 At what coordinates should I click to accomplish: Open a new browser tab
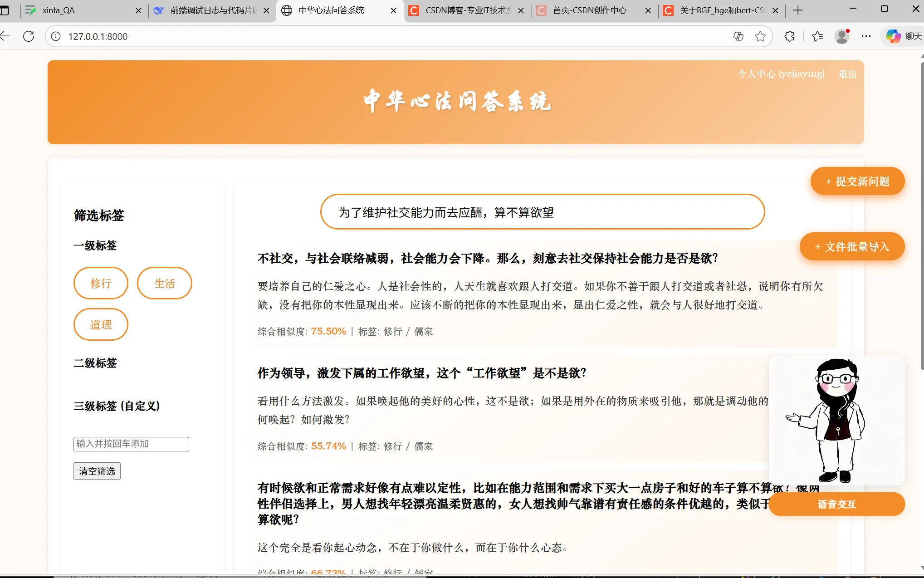click(x=798, y=10)
